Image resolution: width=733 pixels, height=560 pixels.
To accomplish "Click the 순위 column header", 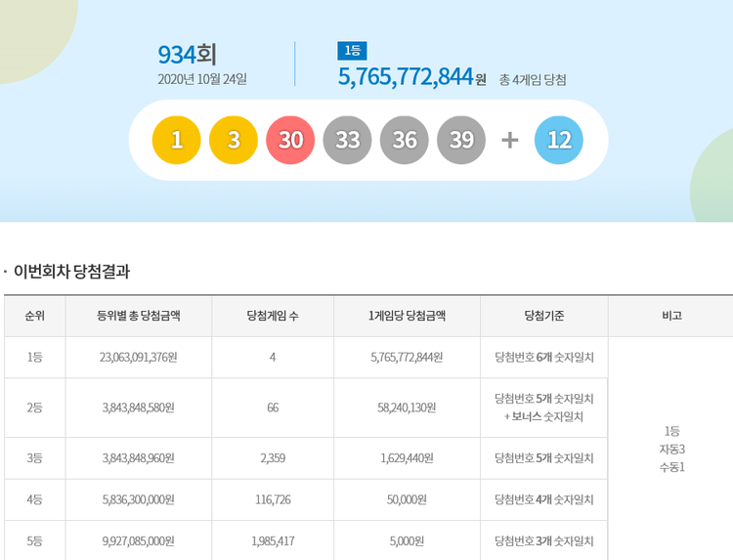I will [x=34, y=316].
